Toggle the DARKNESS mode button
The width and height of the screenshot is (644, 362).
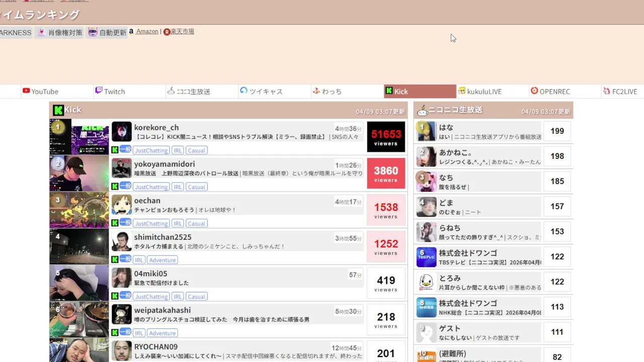(15, 33)
